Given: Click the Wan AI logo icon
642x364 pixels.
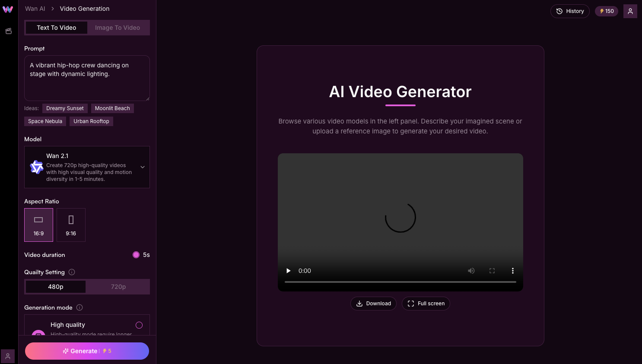Looking at the screenshot, I should (x=8, y=9).
